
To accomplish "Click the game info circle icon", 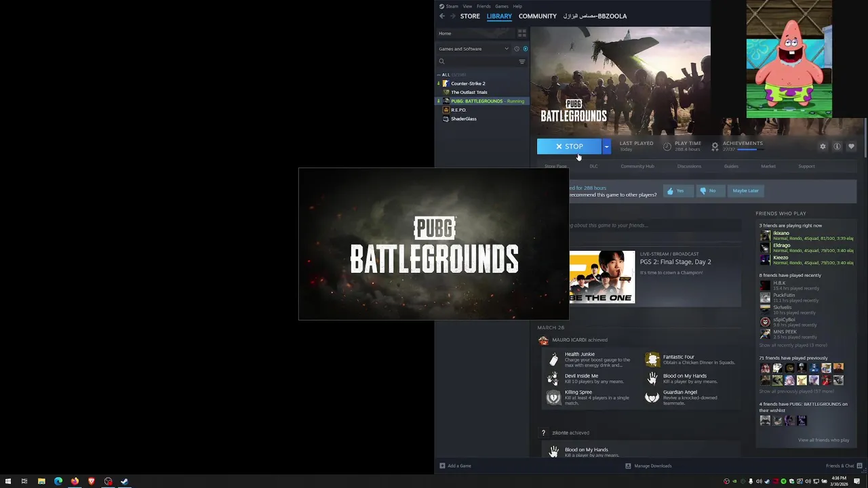I will tap(837, 146).
